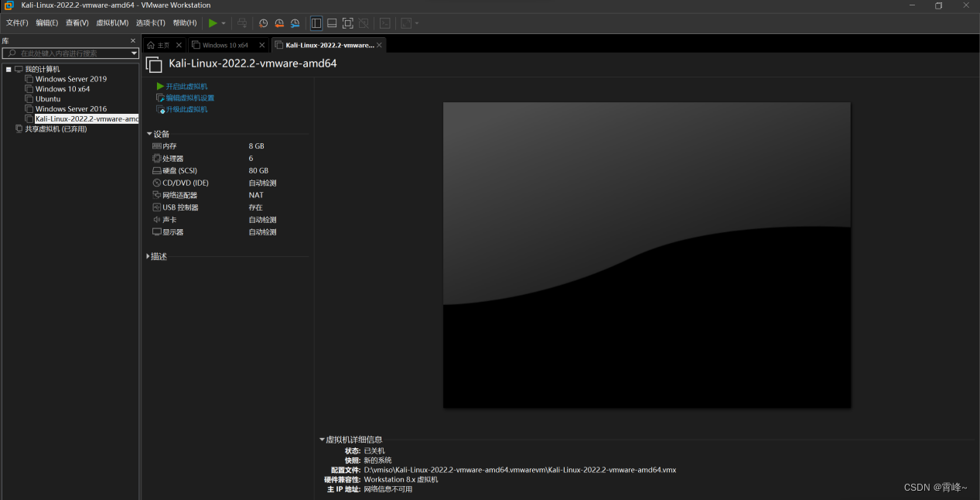This screenshot has width=980, height=500.
Task: Open the 帮助(H) menu
Action: pos(184,23)
